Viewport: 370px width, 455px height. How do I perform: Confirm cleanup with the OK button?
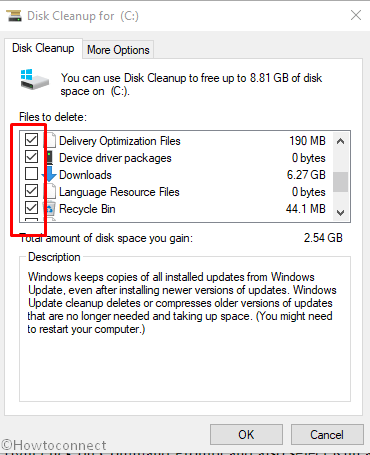246,435
